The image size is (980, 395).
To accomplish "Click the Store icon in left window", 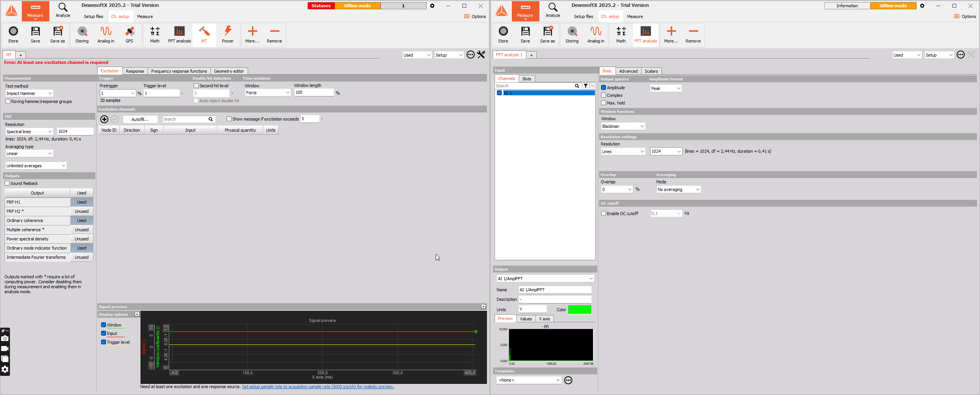I will coord(13,35).
